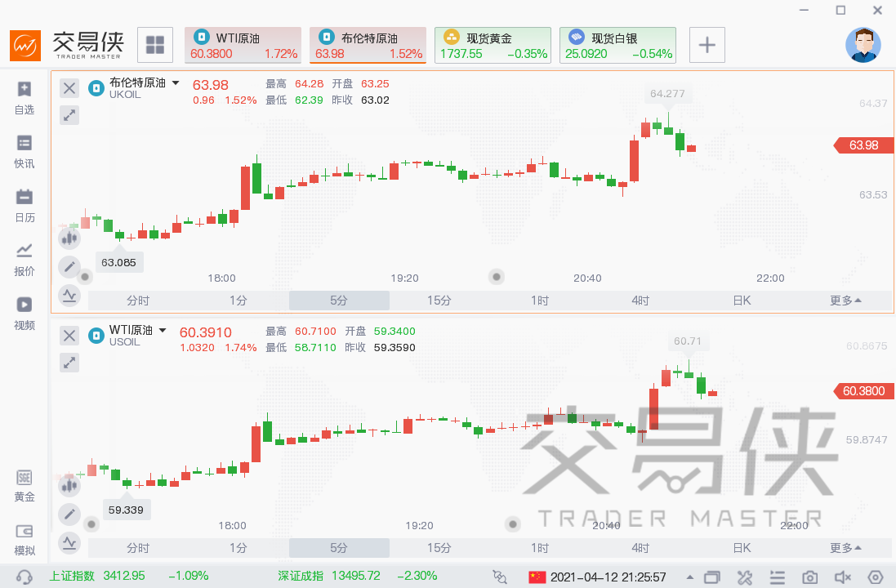Close the 布伦特原油 chart panel
The height and width of the screenshot is (588, 896).
pyautogui.click(x=69, y=88)
